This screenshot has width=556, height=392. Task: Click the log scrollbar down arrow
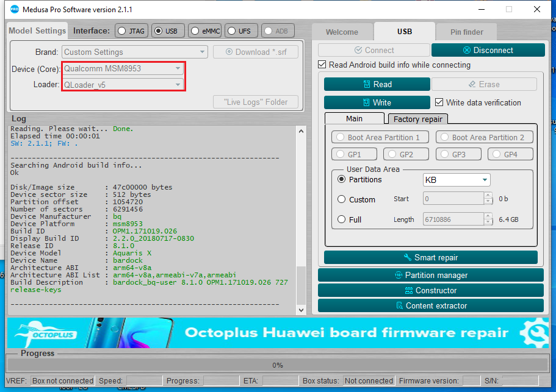tap(301, 310)
